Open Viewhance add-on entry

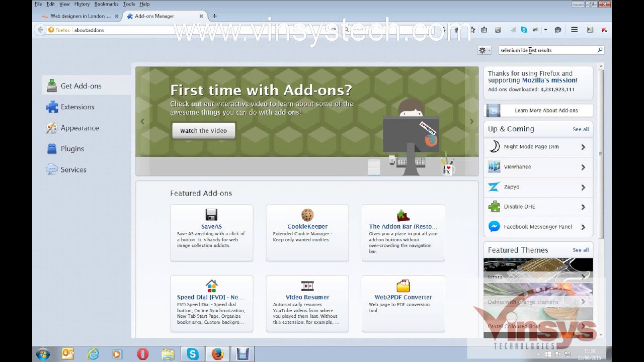[538, 167]
